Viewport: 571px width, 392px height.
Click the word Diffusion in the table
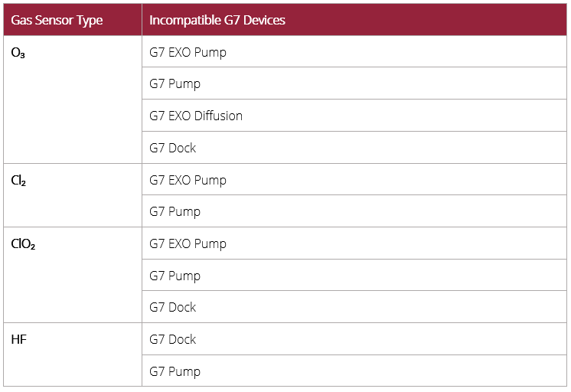coord(217,116)
